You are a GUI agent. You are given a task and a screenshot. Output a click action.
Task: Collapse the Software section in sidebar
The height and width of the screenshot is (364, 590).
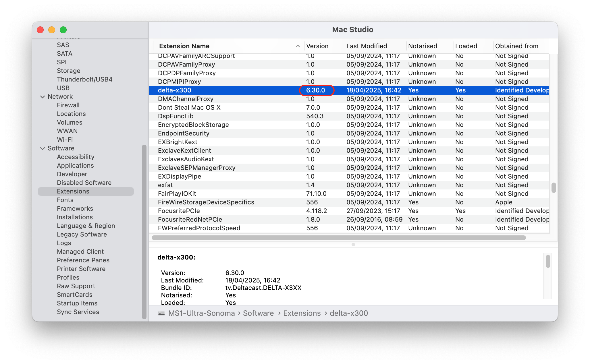click(x=43, y=148)
